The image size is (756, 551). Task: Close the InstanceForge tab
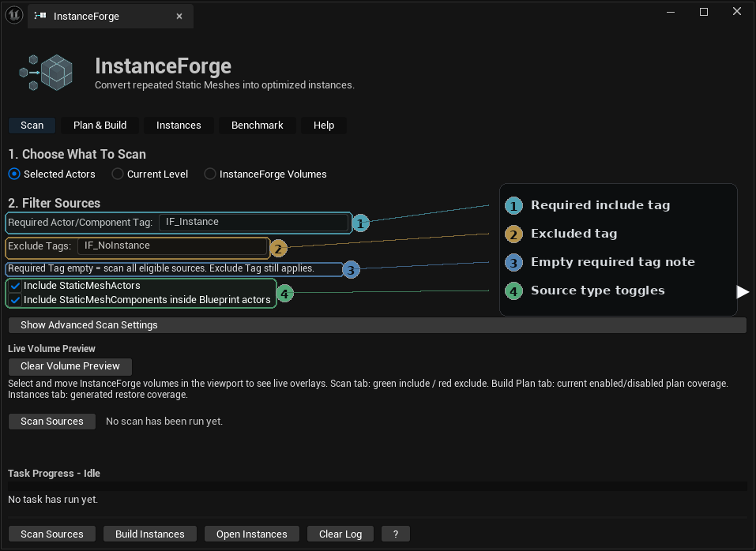tap(179, 17)
